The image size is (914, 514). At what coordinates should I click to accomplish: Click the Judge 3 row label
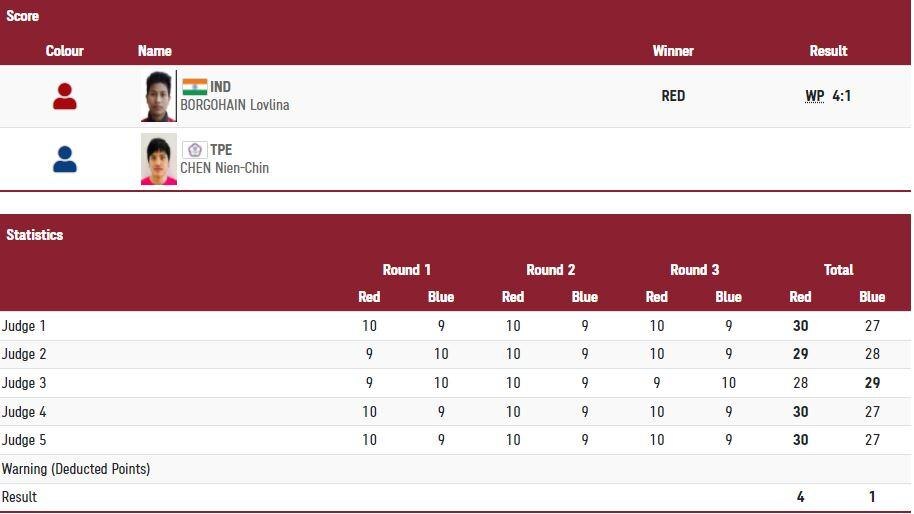(x=24, y=383)
